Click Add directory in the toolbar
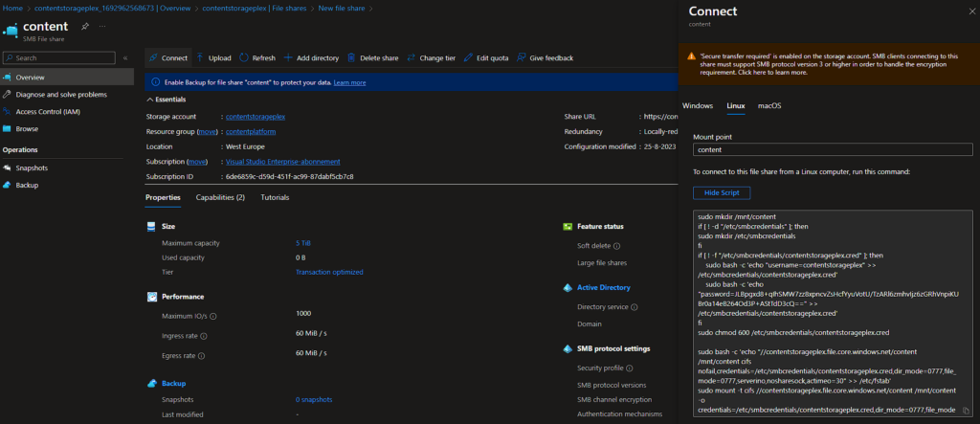The height and width of the screenshot is (424, 980). (311, 57)
